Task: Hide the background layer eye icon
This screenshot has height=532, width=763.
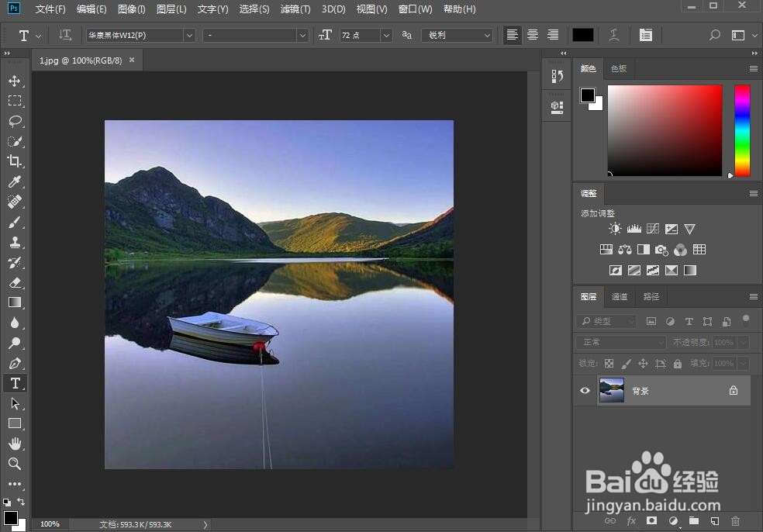Action: [585, 390]
